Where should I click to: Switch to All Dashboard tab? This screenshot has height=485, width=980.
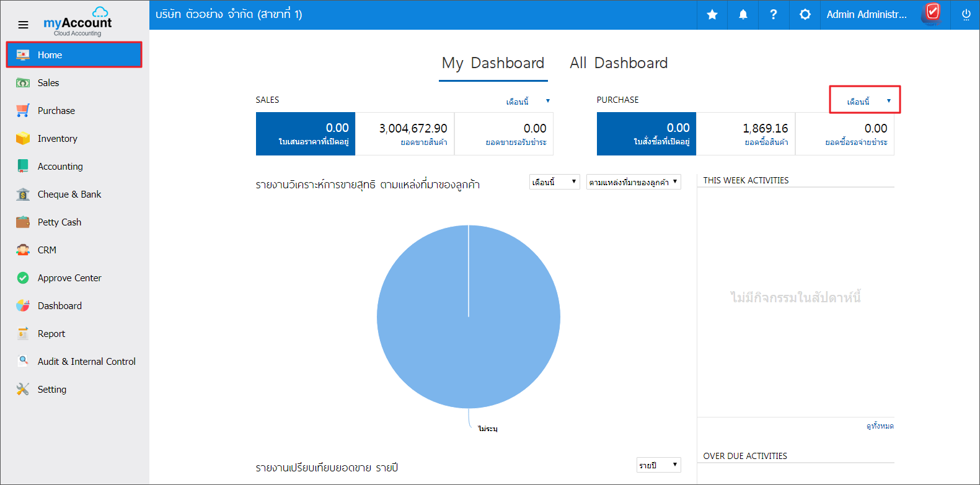618,63
